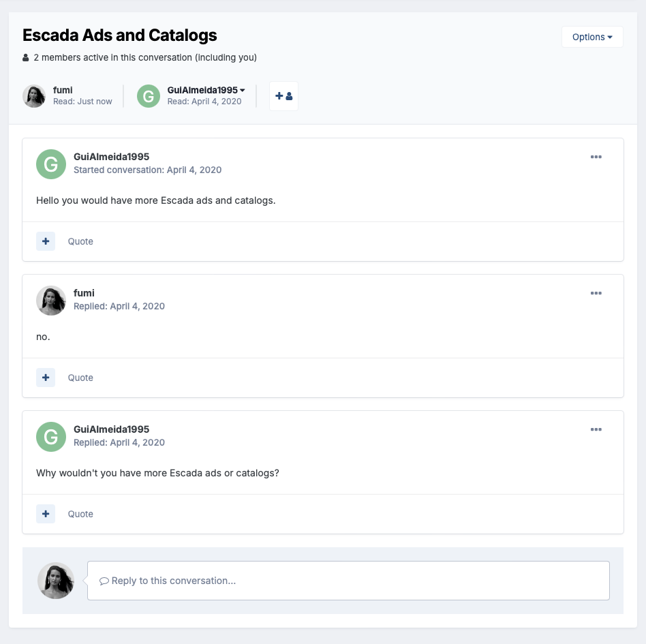Screen dimensions: 646x644
Task: Open ellipsis menu on fumi's reply
Action: click(x=596, y=293)
